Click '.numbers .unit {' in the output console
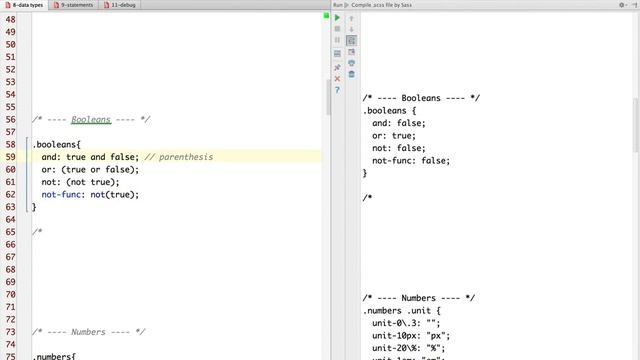Viewport: 640px width, 360px height. pos(402,311)
